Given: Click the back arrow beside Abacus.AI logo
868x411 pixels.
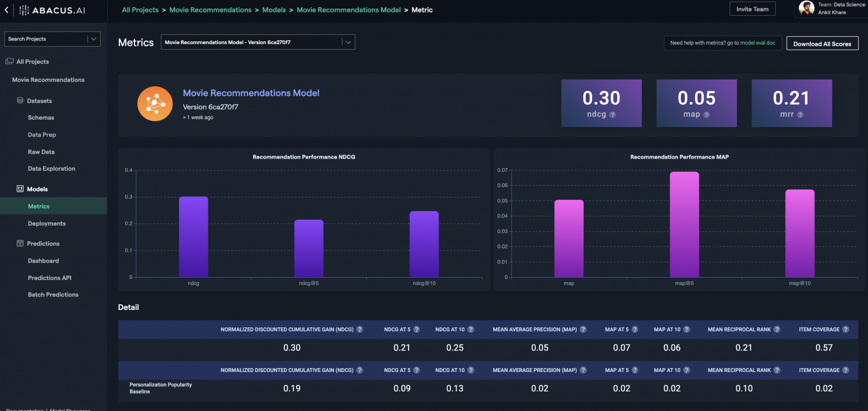Looking at the screenshot, I should [x=6, y=10].
